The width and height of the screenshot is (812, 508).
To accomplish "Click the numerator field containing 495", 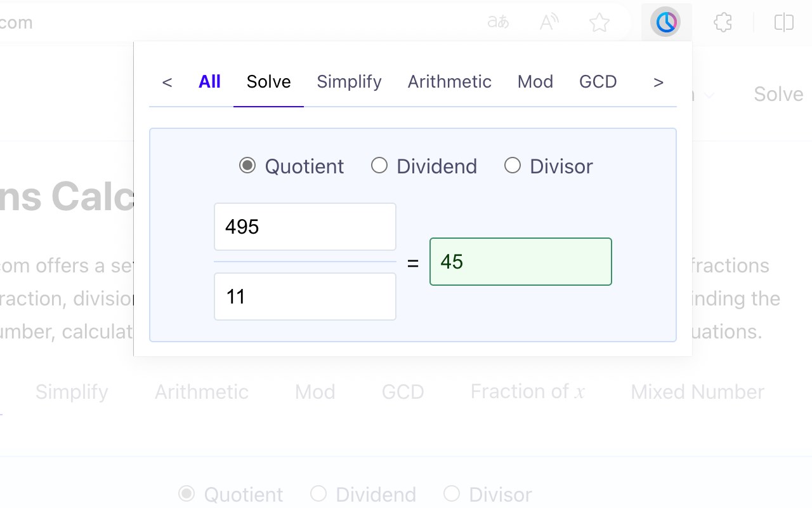I will (x=305, y=227).
